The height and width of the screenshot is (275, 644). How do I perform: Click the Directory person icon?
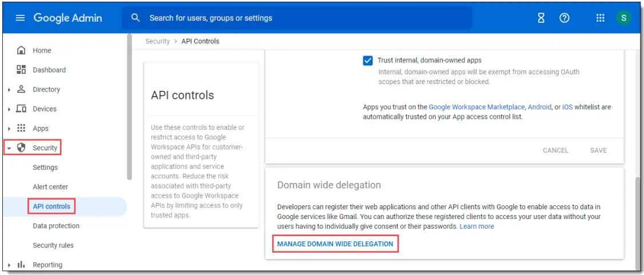(21, 89)
